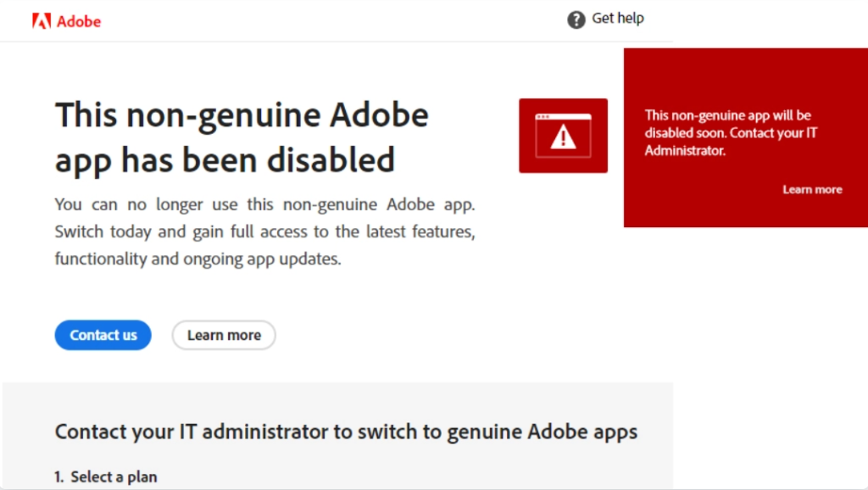Viewport: 868px width, 490px height.
Task: Select the "1. Select a plan" step
Action: [106, 476]
